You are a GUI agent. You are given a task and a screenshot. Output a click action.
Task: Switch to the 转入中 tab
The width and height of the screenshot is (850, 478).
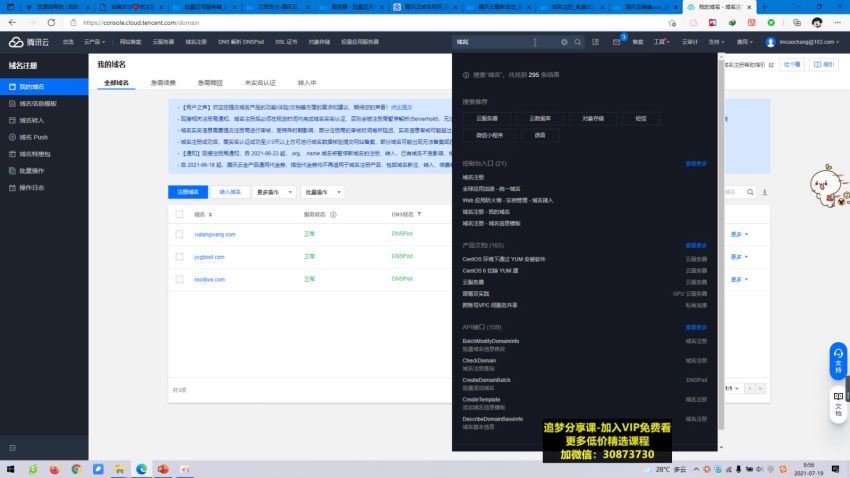point(307,83)
